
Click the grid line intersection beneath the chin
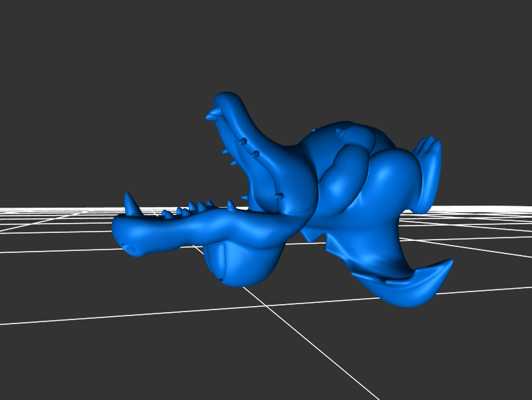click(265, 305)
